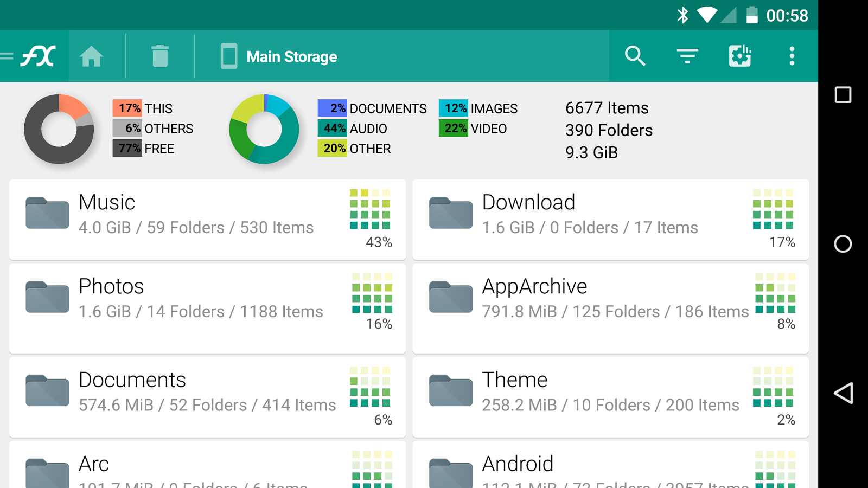Click the green VIDEO 22% legend swatch

[x=453, y=129]
